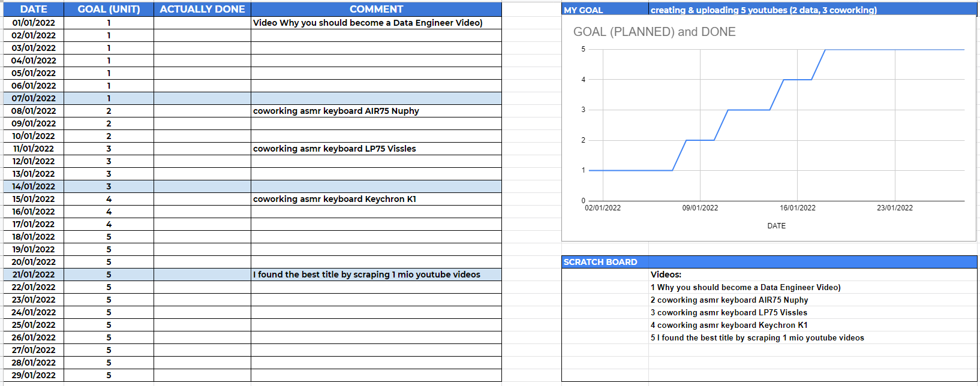Viewport: 980px width, 386px height.
Task: Select the MY GOAL label cell
Action: [605, 10]
